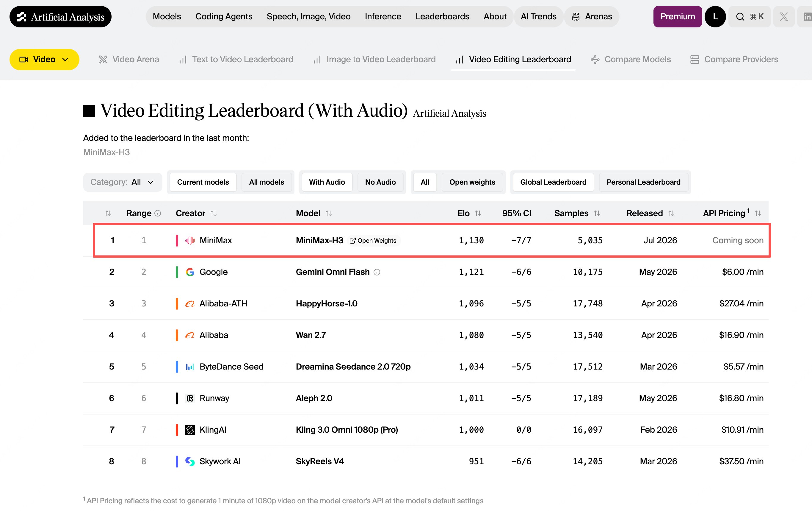The width and height of the screenshot is (812, 511).
Task: Click the info icon beside Range header
Action: point(157,213)
